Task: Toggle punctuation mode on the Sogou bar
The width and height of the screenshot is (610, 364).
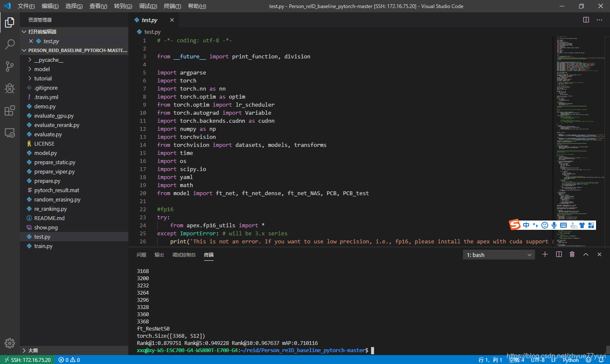Action: click(x=535, y=225)
